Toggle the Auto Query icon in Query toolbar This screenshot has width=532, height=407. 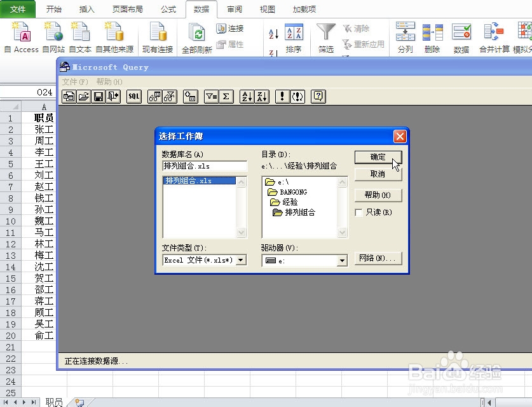[299, 97]
